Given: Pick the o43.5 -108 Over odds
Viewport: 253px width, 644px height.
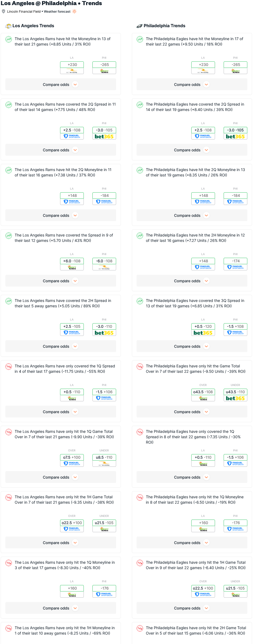Looking at the screenshot, I should pyautogui.click(x=203, y=392).
